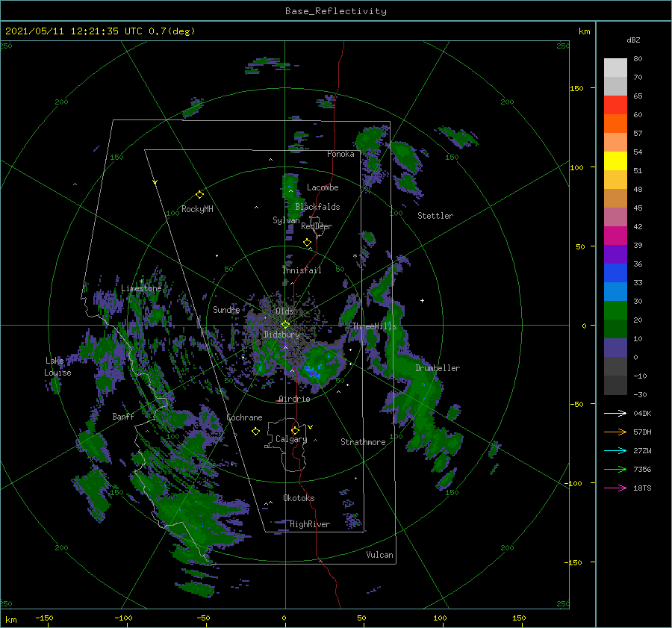Viewport: 672px width, 628px height.
Task: Click the orange 57DM arrow in the legend
Action: 615,432
